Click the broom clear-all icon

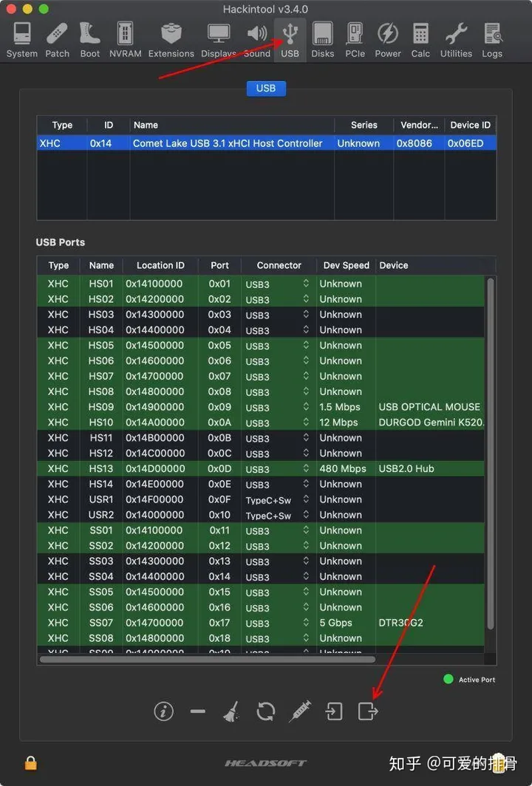point(231,711)
